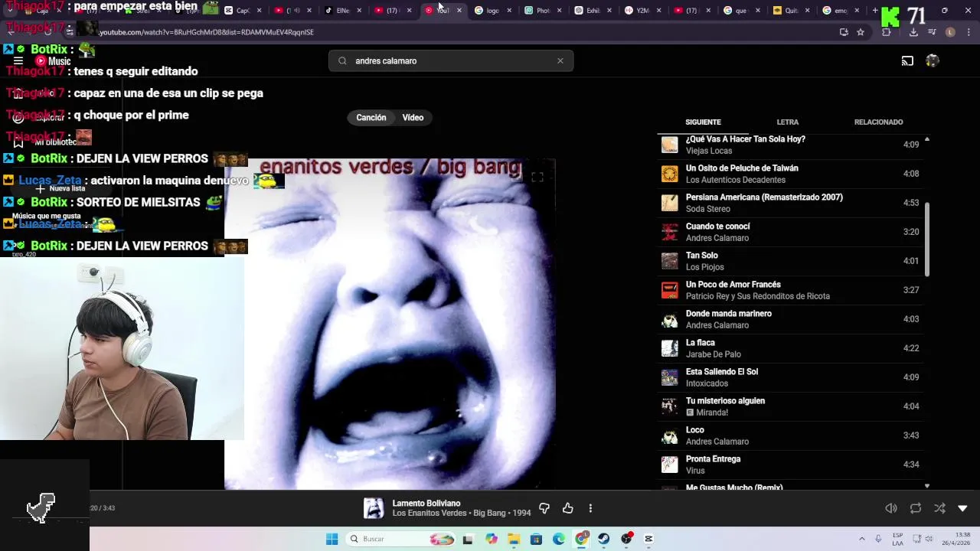
Task: Play Loco by Andres Calamaro
Action: 789,435
